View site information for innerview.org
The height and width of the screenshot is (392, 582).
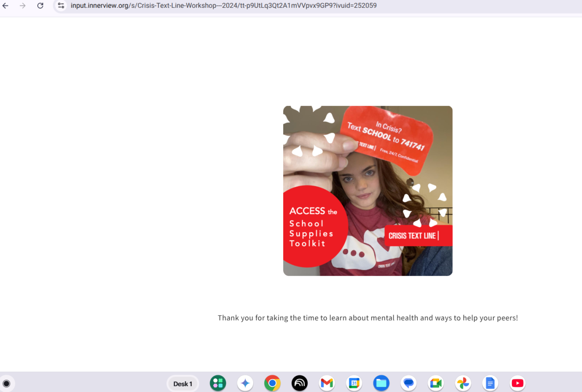point(61,5)
